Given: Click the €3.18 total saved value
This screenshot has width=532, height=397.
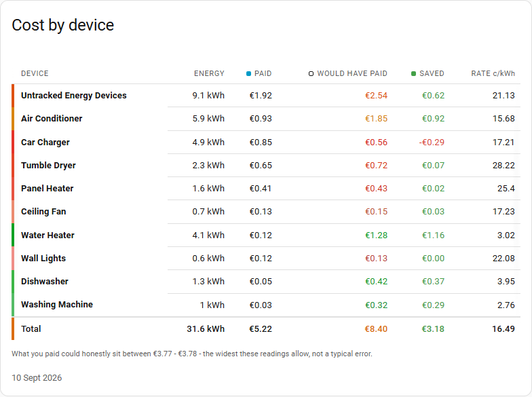Looking at the screenshot, I should tap(433, 328).
